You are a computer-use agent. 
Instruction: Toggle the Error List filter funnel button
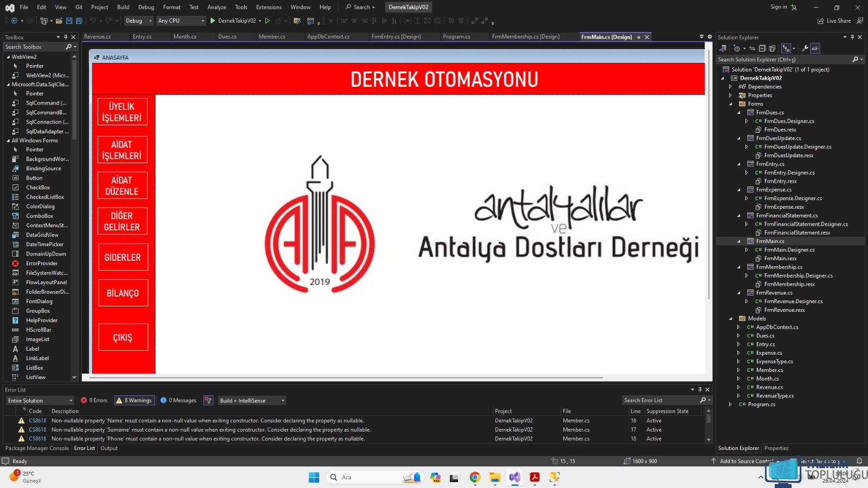(x=208, y=400)
